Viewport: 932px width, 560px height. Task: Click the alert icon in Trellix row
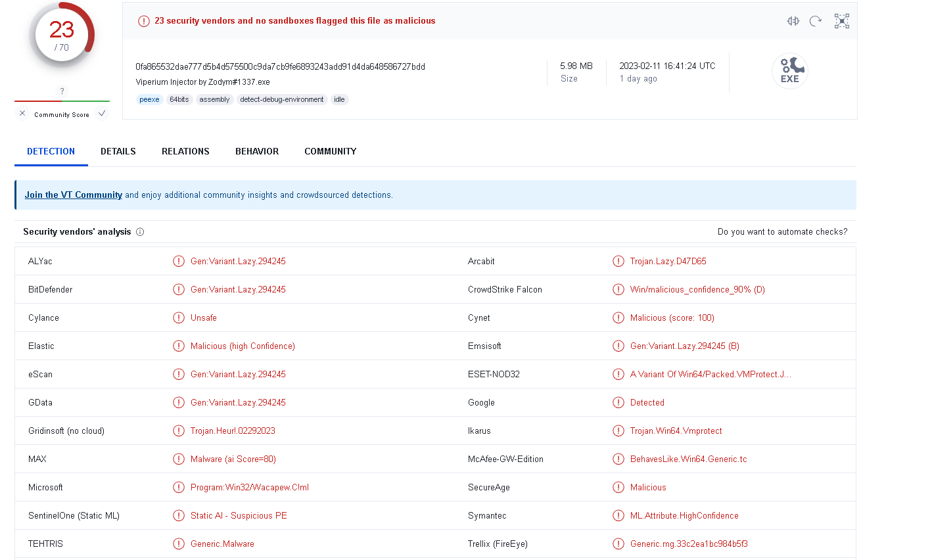click(618, 544)
